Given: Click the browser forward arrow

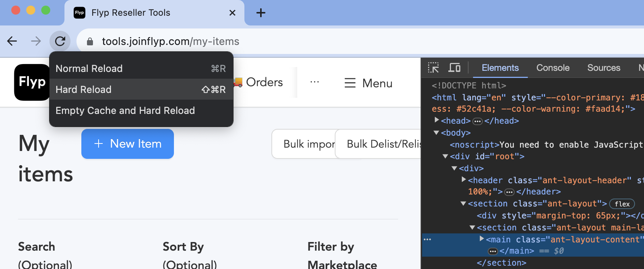Looking at the screenshot, I should point(36,41).
